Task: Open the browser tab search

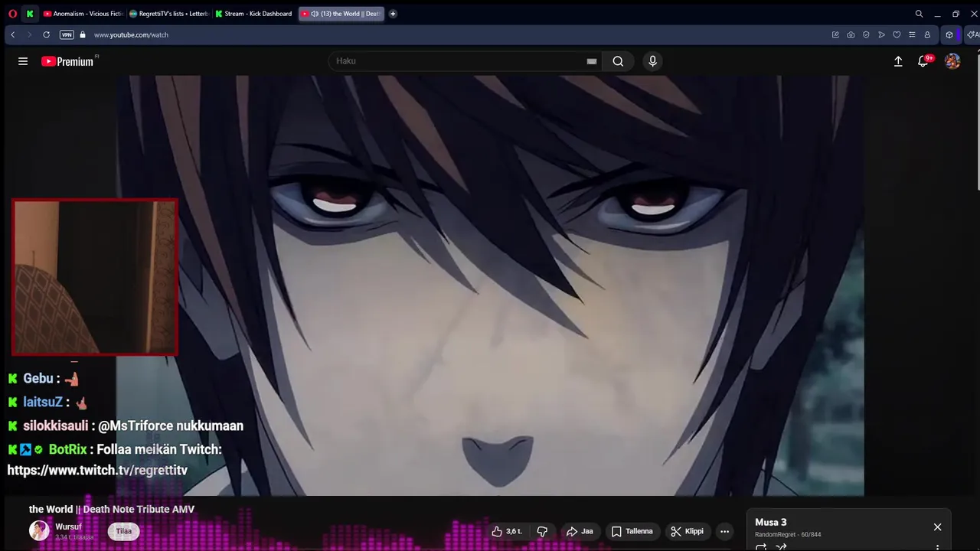Action: [919, 14]
